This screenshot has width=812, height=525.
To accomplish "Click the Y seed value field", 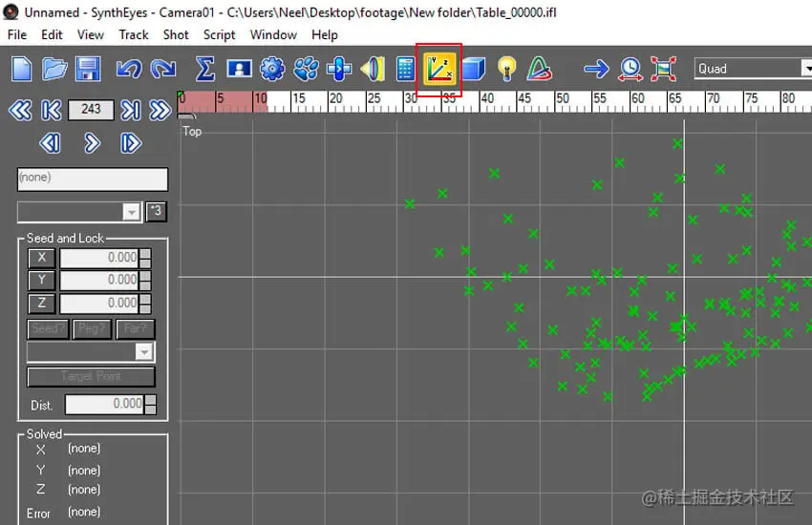I will 99,281.
